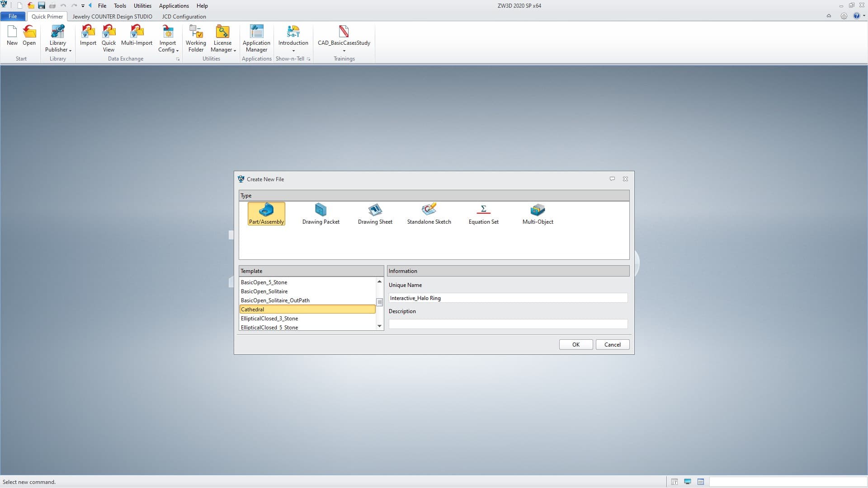The image size is (868, 488).
Task: Select Standalone Sketch file type
Action: point(429,214)
